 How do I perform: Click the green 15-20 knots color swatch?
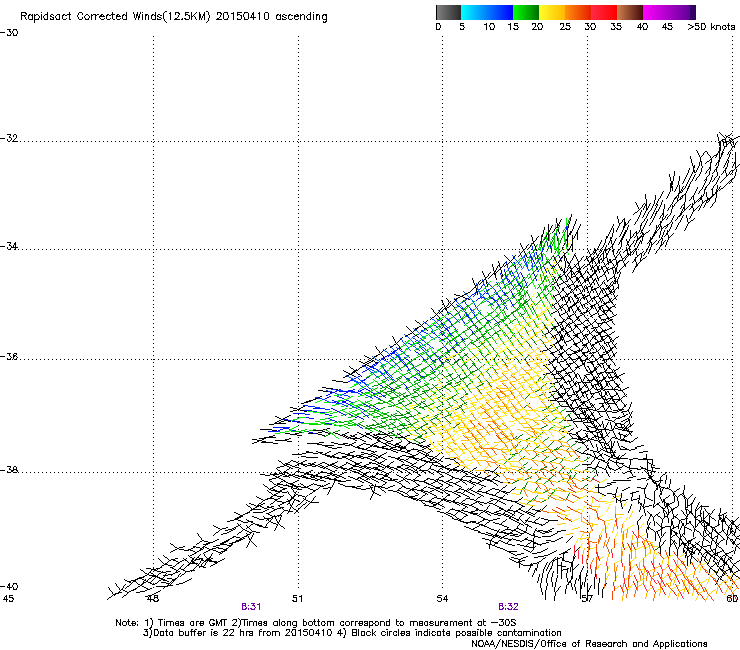(526, 12)
